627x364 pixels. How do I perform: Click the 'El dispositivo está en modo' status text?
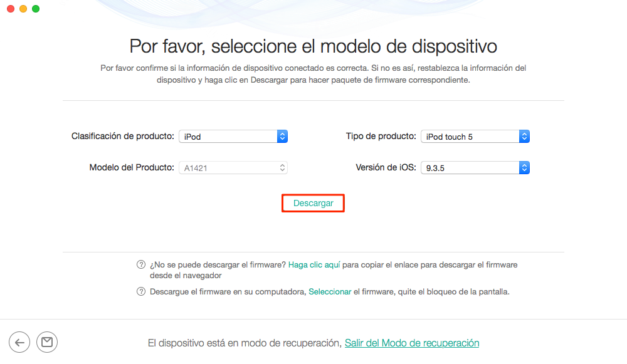point(245,343)
